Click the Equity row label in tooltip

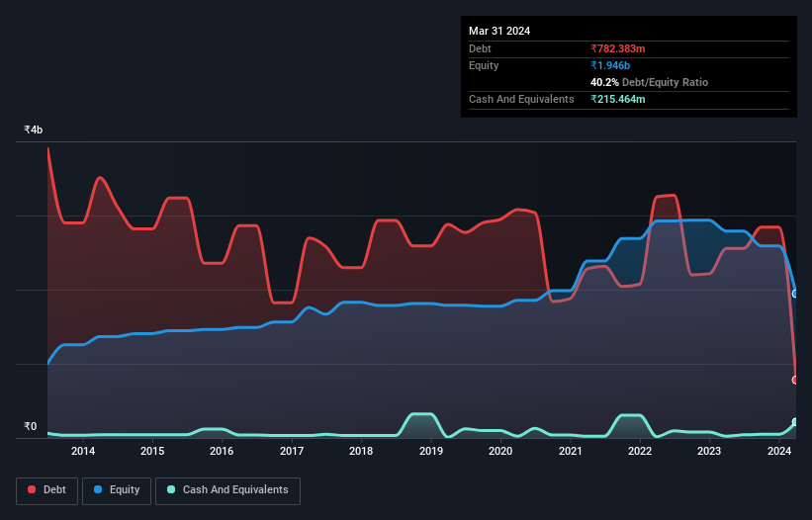484,65
